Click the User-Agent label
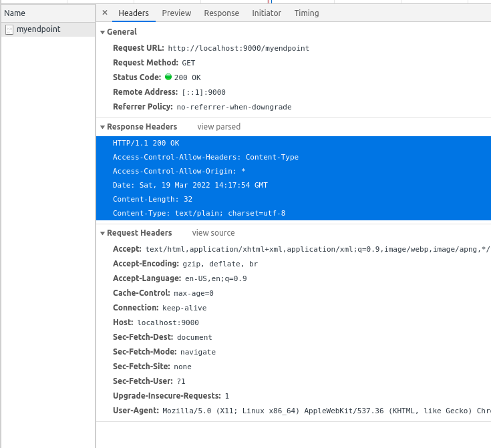This screenshot has width=491, height=448. click(136, 411)
